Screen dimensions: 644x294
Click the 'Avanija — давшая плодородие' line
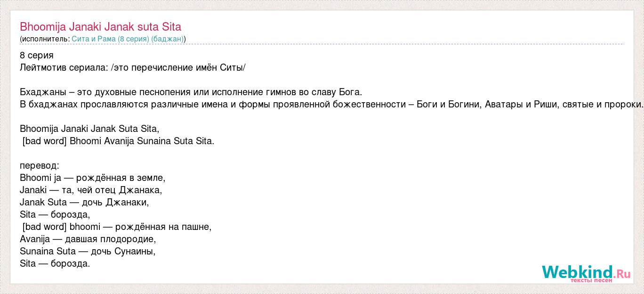tap(88, 239)
